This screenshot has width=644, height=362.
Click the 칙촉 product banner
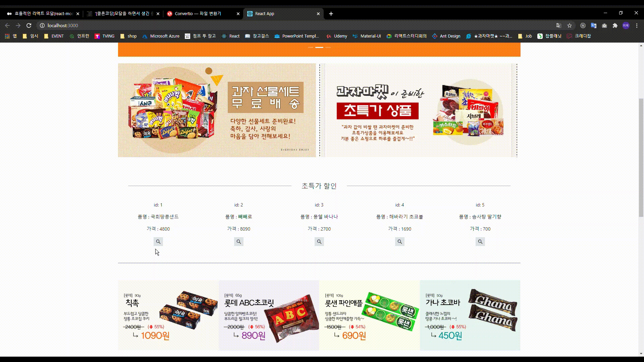tap(168, 315)
